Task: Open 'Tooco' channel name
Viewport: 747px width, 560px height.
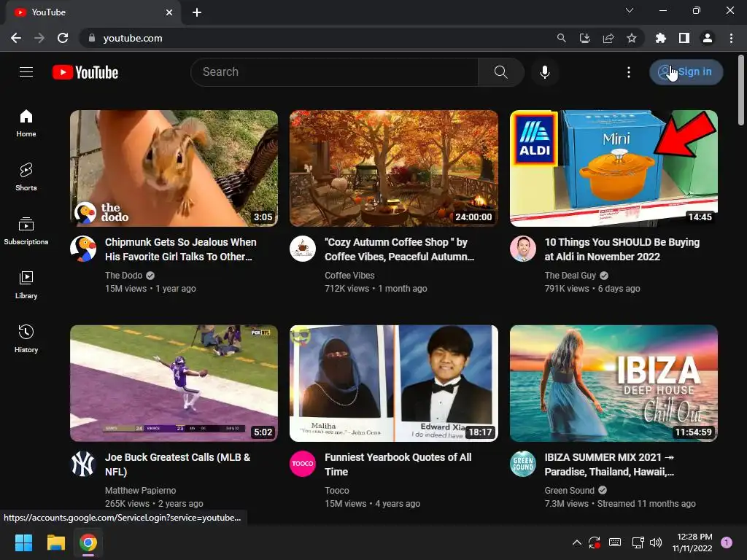Action: (x=337, y=491)
